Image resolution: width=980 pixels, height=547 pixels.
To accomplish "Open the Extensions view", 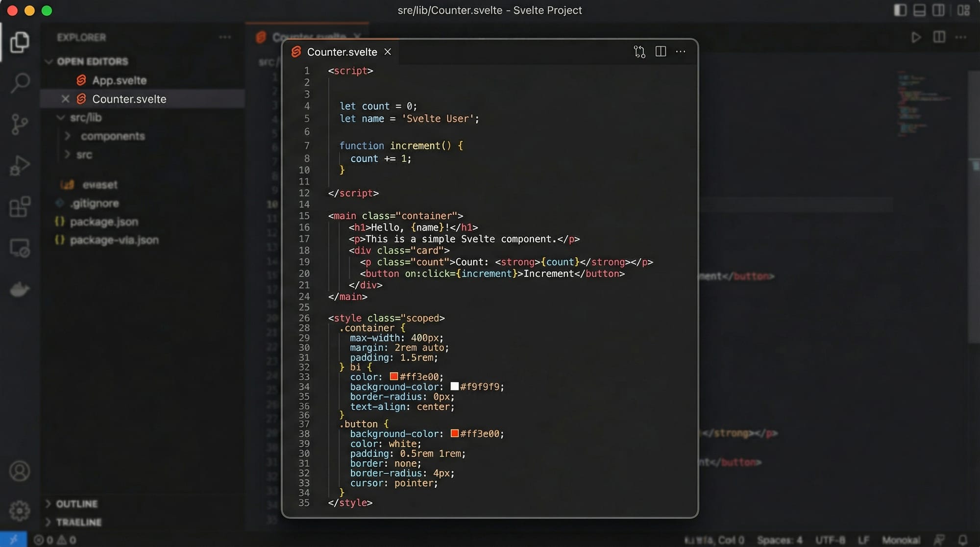I will [x=20, y=207].
